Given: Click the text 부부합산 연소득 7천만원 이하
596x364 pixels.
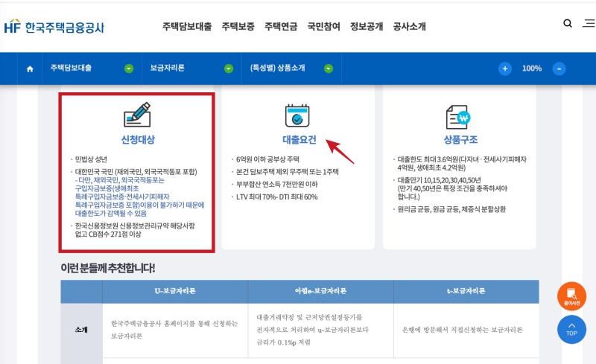Looking at the screenshot, I should pos(276,185).
